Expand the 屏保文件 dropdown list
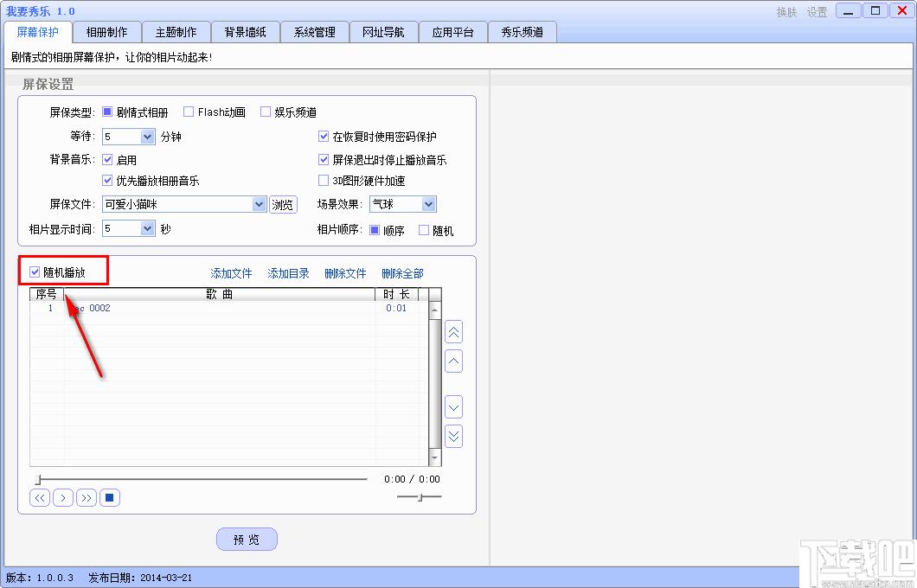The height and width of the screenshot is (588, 917). point(259,204)
